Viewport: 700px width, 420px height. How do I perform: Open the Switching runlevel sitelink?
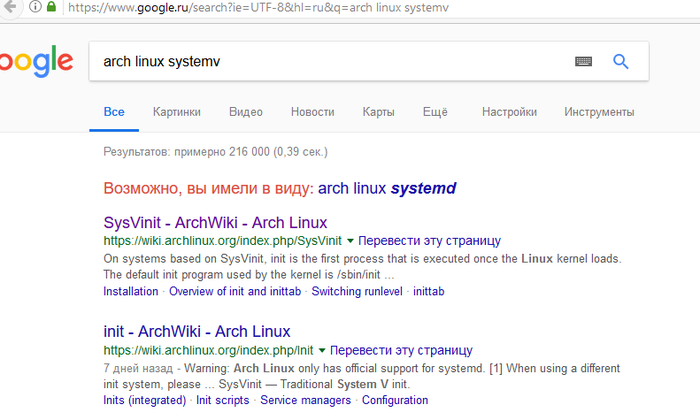pos(357,291)
